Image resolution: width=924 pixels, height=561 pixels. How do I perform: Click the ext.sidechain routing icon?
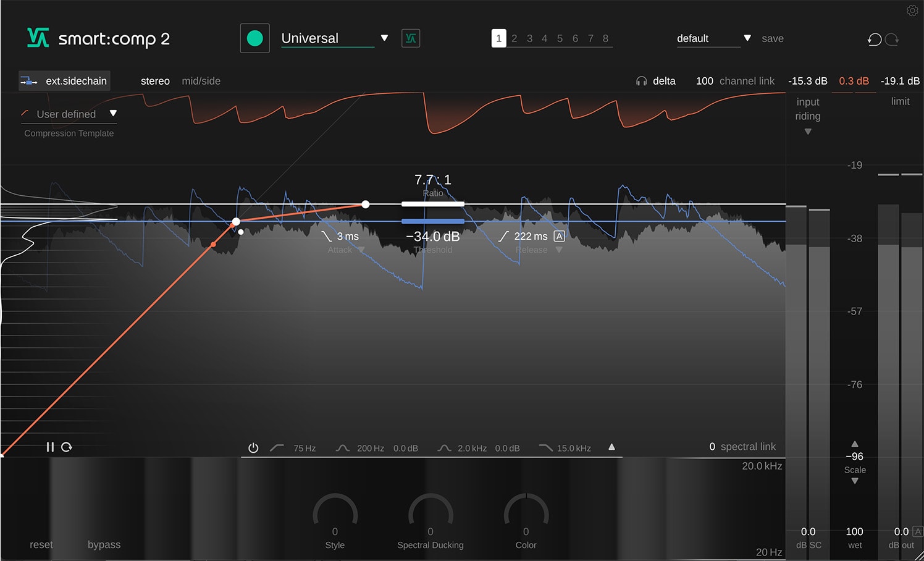29,81
